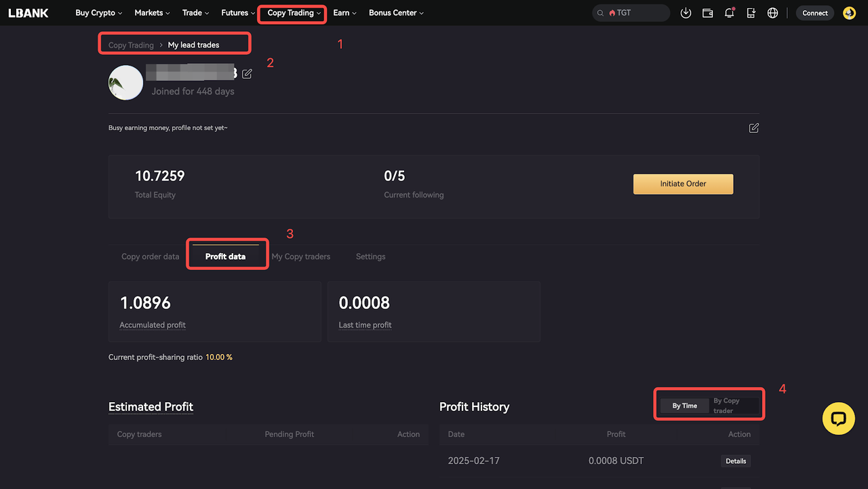Viewport: 868px width, 489px height.
Task: Open the wallet icon in header
Action: 707,13
